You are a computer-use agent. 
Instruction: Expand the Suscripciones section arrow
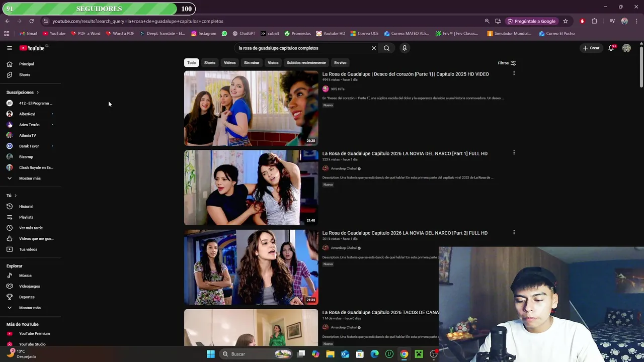37,93
